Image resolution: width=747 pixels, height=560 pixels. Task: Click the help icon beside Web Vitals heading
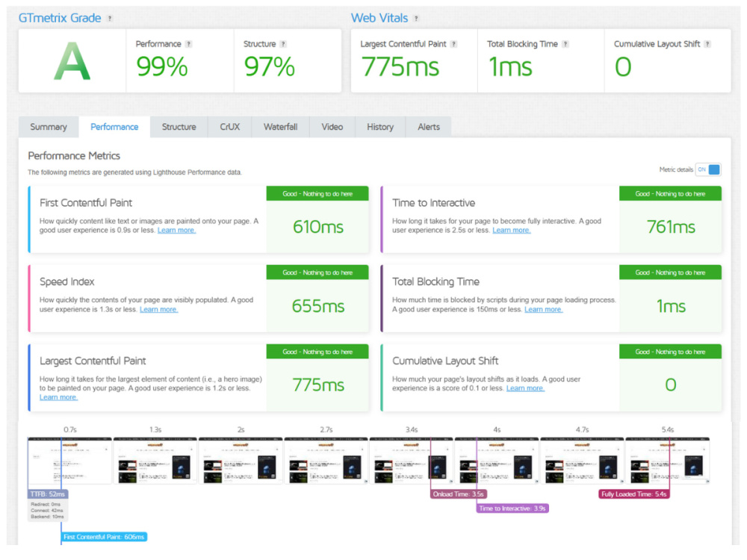[x=416, y=19]
